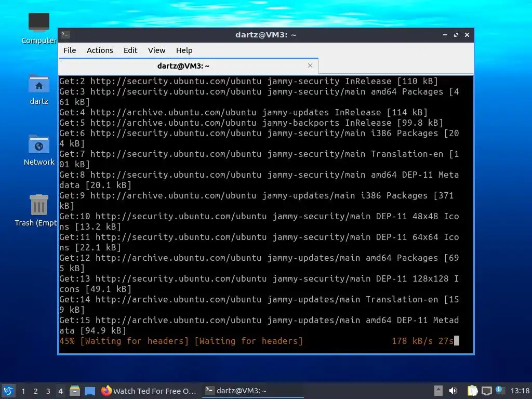Close the terminal window
Image resolution: width=532 pixels, height=399 pixels.
(467, 35)
